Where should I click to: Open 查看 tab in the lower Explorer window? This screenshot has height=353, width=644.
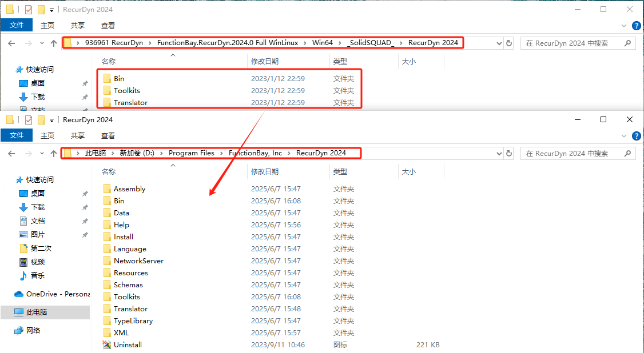[x=108, y=136]
